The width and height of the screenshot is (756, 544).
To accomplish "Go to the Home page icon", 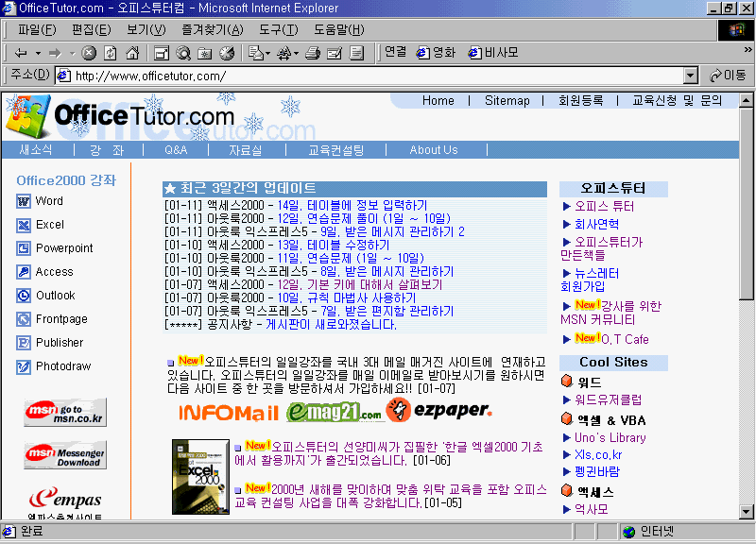I will coord(132,53).
